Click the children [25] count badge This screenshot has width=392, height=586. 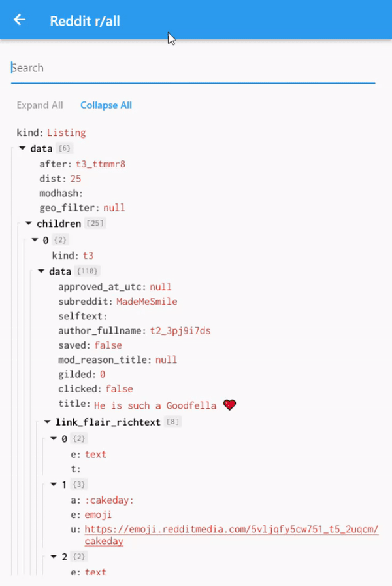[x=95, y=223]
